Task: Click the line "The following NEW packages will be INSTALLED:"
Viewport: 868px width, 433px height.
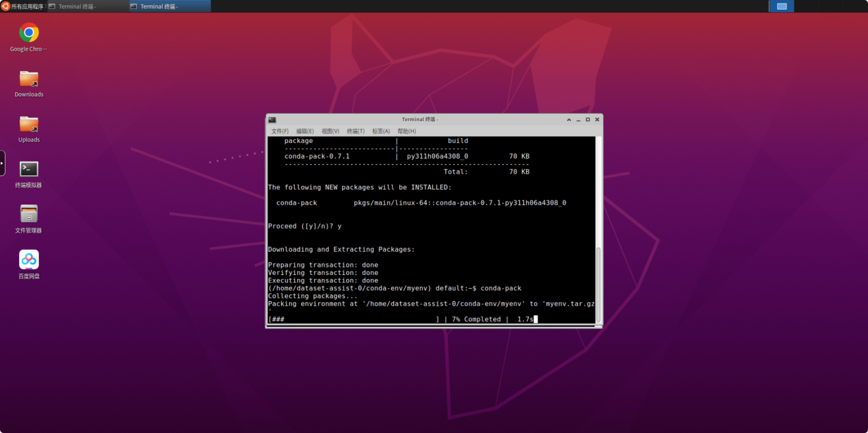Action: tap(360, 187)
